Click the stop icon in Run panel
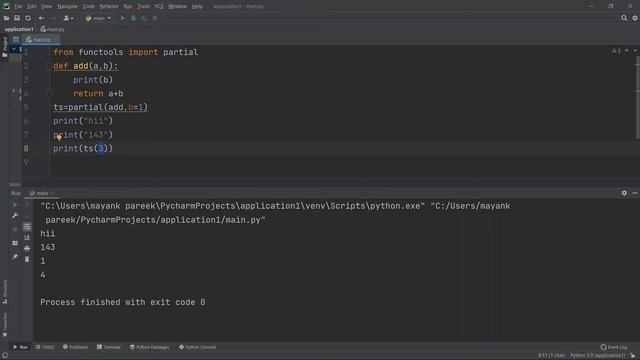This screenshot has width=640, height=360. tap(15, 229)
